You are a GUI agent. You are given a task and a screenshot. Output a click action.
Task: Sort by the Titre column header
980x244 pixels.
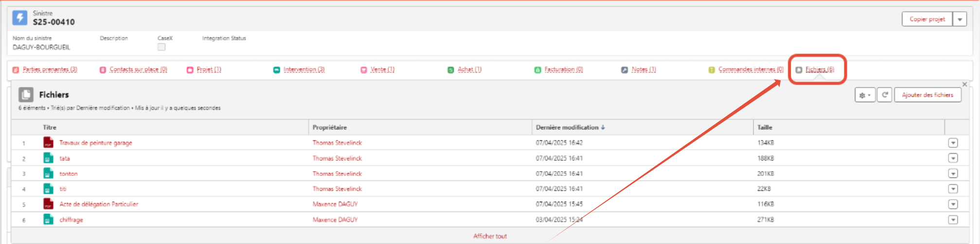50,127
